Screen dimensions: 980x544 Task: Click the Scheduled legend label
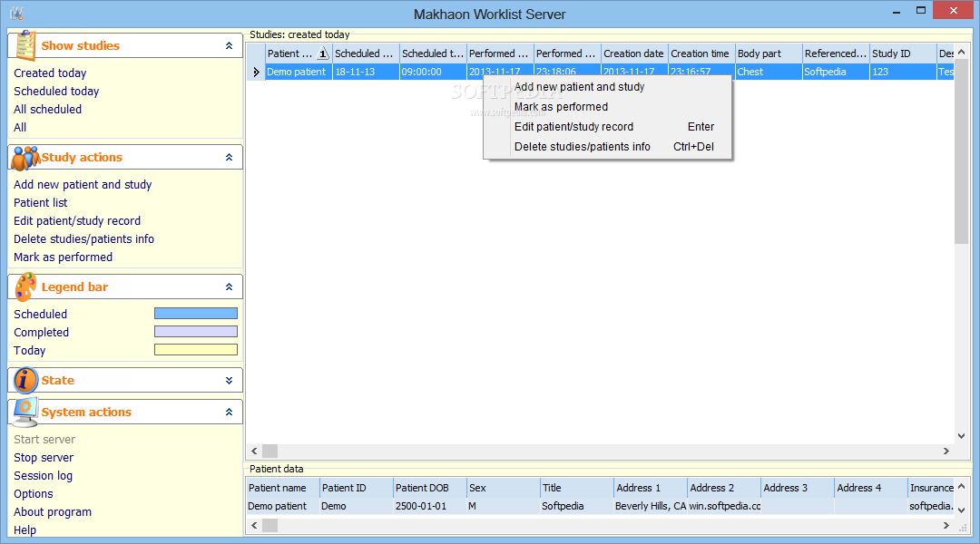click(x=40, y=314)
